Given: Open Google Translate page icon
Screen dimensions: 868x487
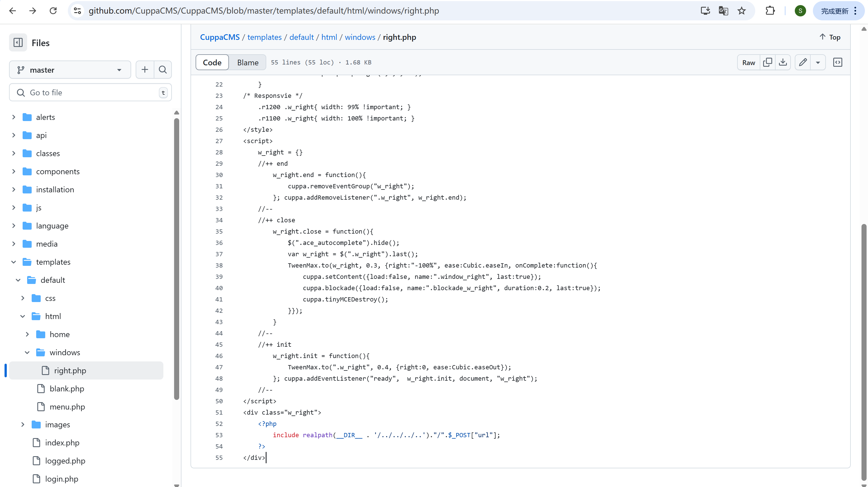Looking at the screenshot, I should [x=724, y=11].
